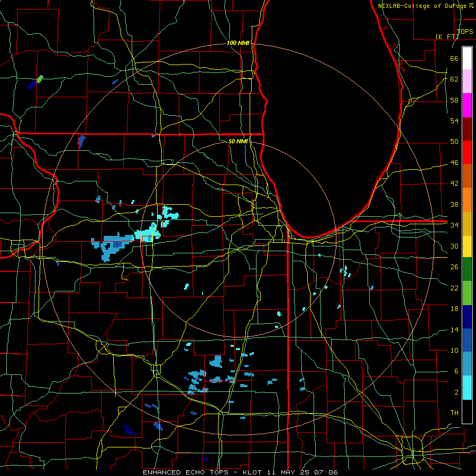
Task: Click the KLOT station identifier in caption
Action: [253, 472]
